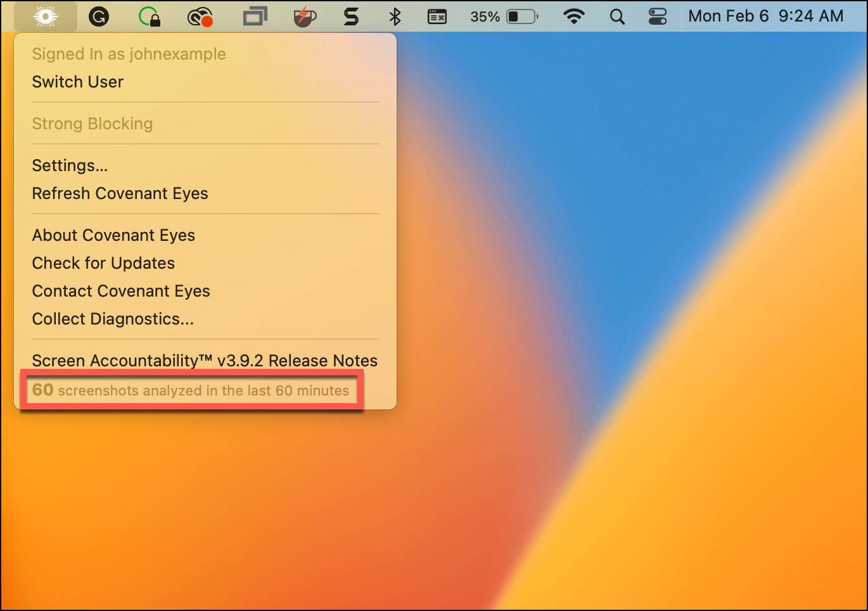Open Screen Accountability v3.9.2 Release Notes
The height and width of the screenshot is (611, 868).
tap(205, 361)
